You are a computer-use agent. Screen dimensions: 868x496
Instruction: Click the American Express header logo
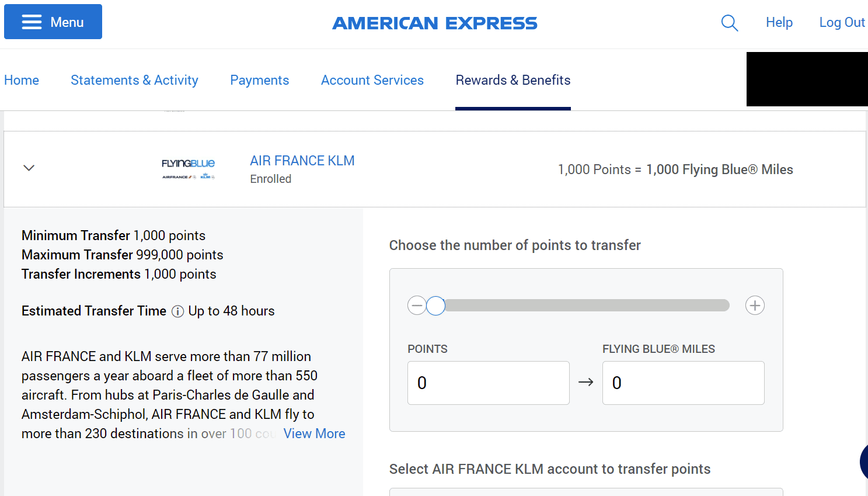pyautogui.click(x=434, y=23)
